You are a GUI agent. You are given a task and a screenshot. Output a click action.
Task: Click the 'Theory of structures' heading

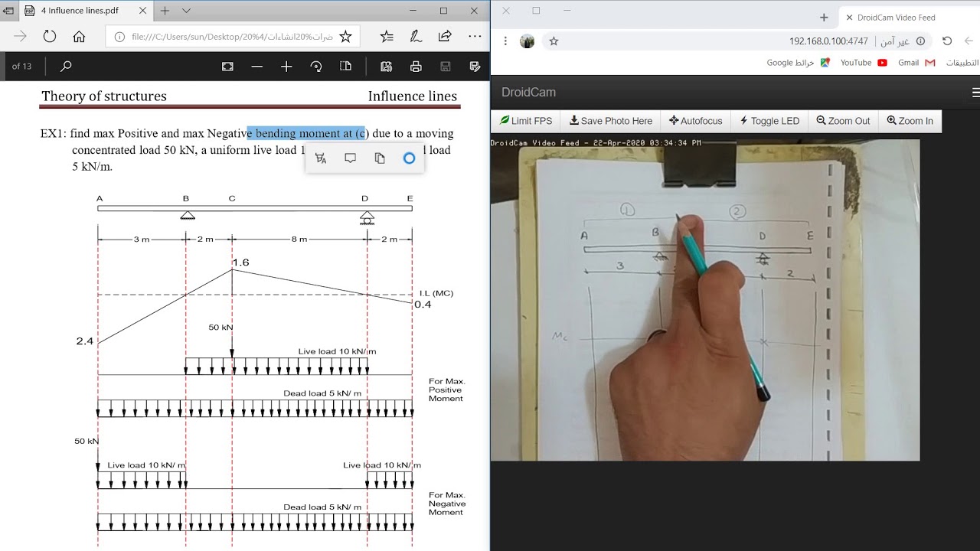[x=104, y=96]
